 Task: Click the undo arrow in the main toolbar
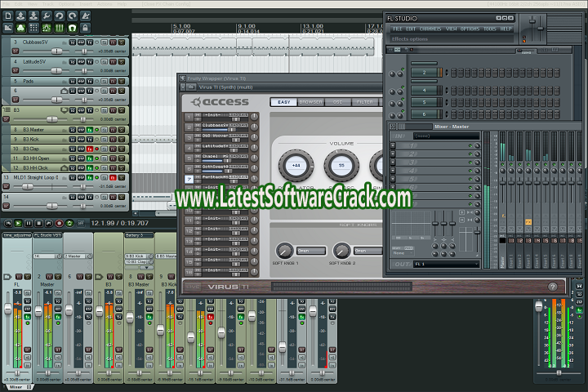tap(60, 16)
